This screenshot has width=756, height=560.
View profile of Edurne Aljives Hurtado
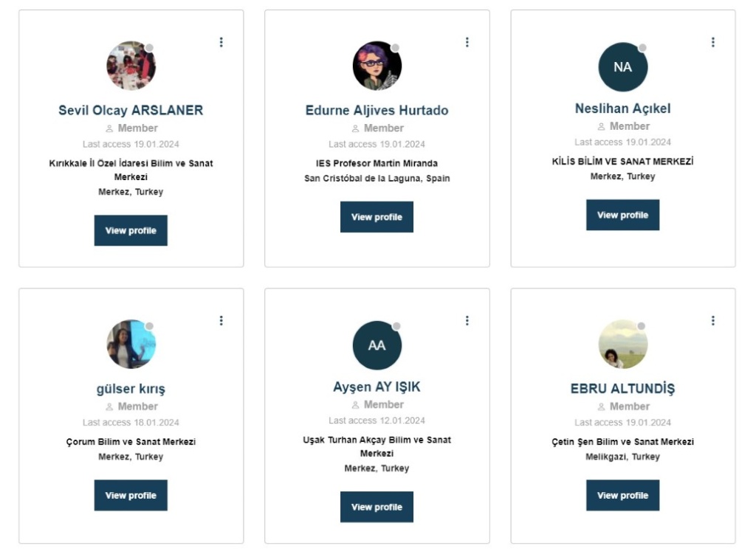point(377,217)
